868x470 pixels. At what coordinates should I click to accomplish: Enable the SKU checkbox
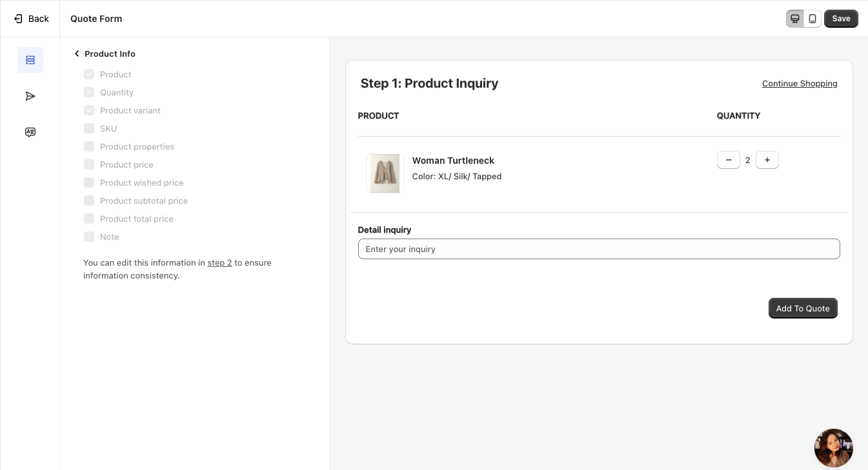(x=89, y=128)
